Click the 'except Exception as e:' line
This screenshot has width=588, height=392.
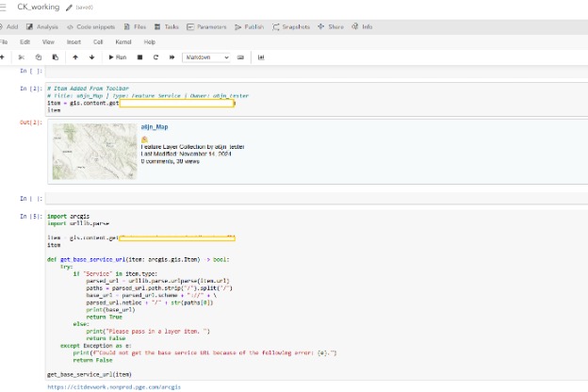click(95, 346)
